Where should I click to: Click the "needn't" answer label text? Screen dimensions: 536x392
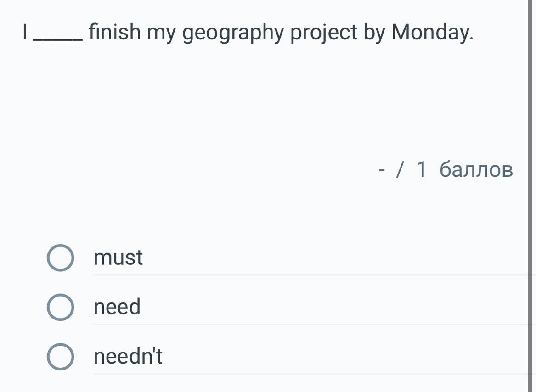point(128,356)
